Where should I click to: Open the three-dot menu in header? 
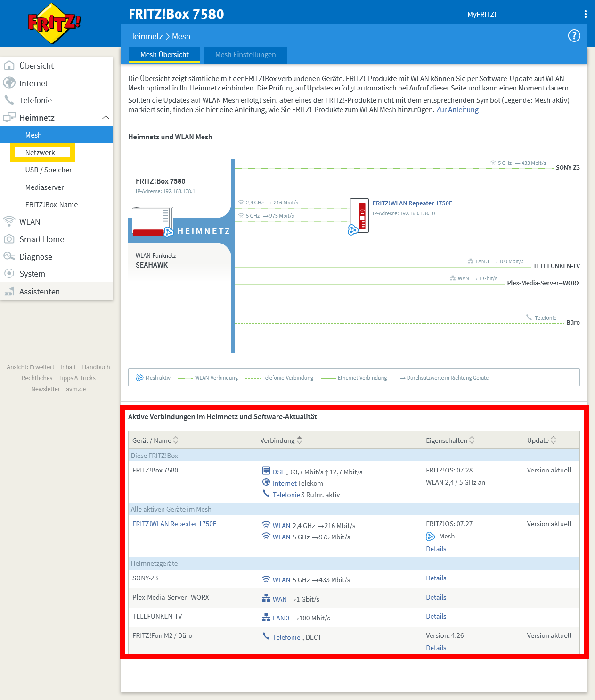point(585,14)
